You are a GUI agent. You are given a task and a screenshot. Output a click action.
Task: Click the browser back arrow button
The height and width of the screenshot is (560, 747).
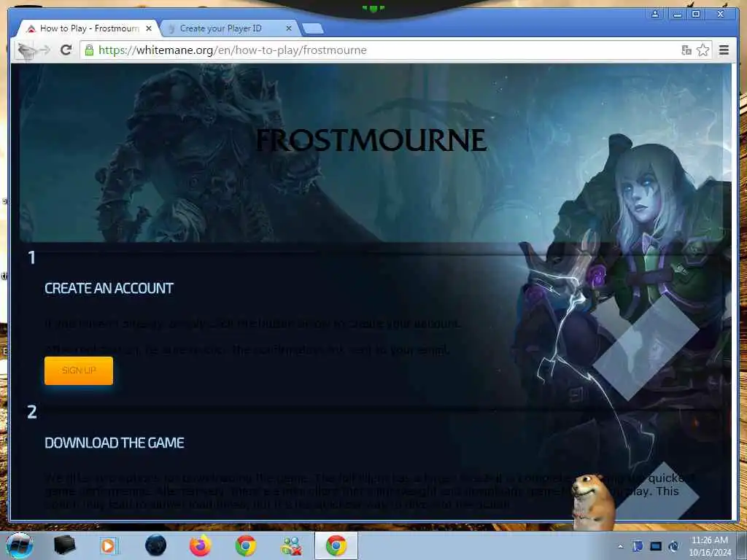(x=26, y=50)
